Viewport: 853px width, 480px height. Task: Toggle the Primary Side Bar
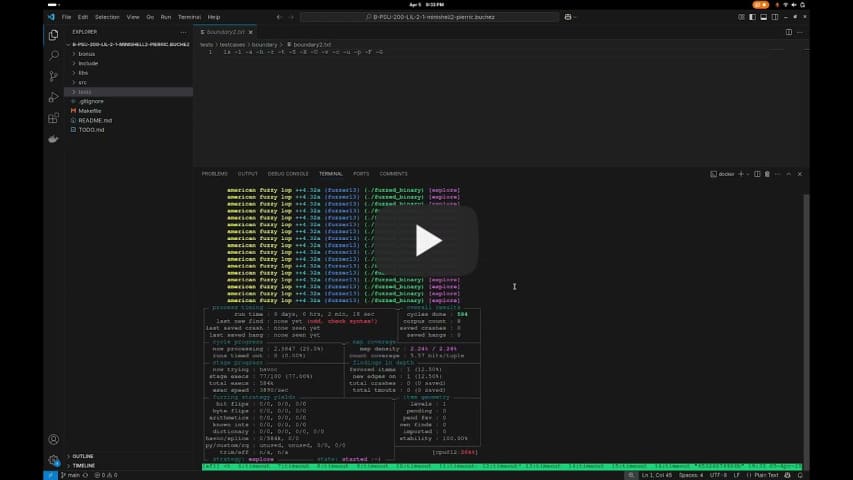(x=752, y=17)
